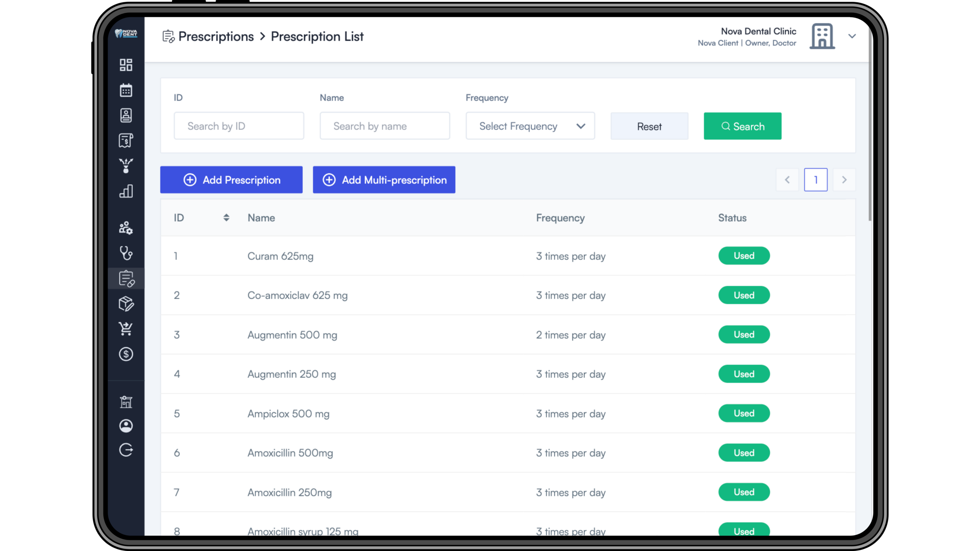Open the stethoscope sidebar icon
Viewport: 980px width, 551px height.
coord(126,253)
